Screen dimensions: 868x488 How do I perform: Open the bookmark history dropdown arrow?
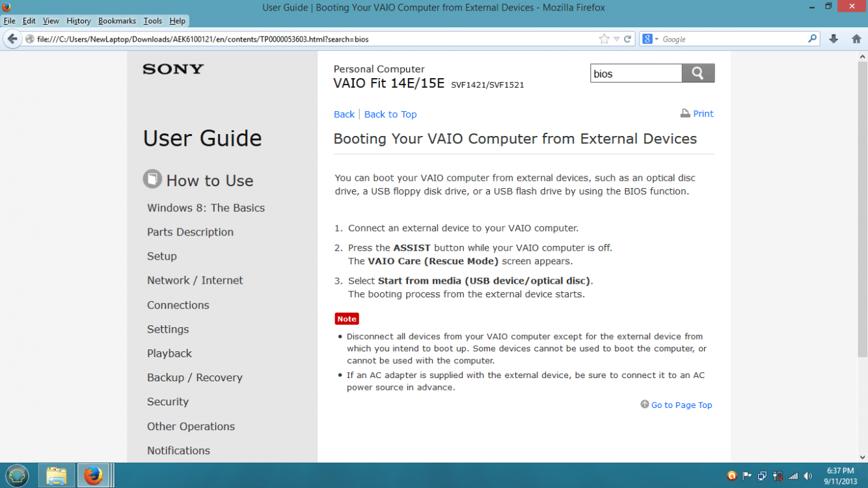pos(616,39)
